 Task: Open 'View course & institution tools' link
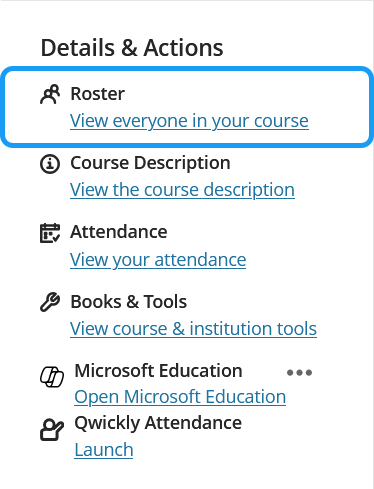click(x=193, y=329)
